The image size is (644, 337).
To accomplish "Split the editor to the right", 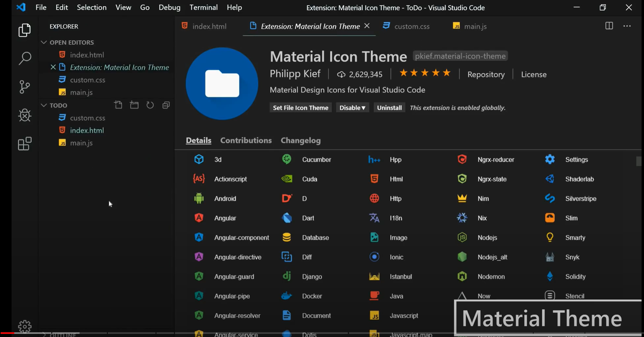I will point(609,26).
